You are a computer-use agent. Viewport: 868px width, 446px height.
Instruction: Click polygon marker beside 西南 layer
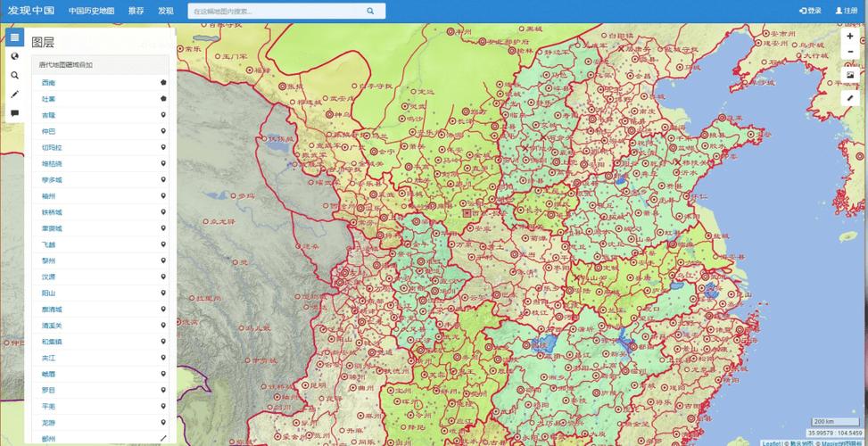click(163, 82)
